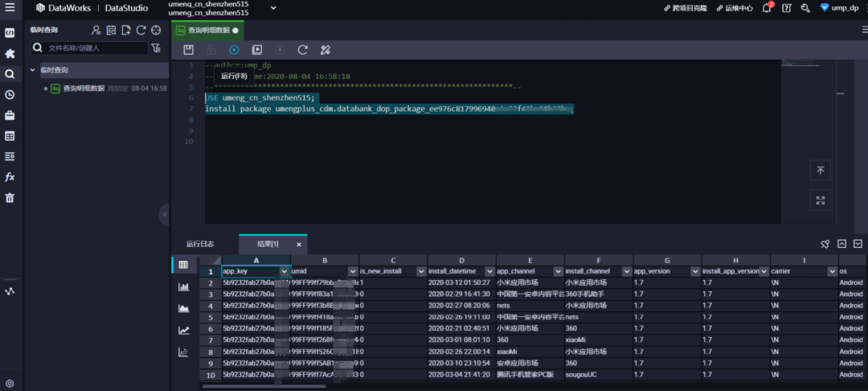Locate current file with the crosshair icon
Screen dimensions: 868x391
[156, 30]
